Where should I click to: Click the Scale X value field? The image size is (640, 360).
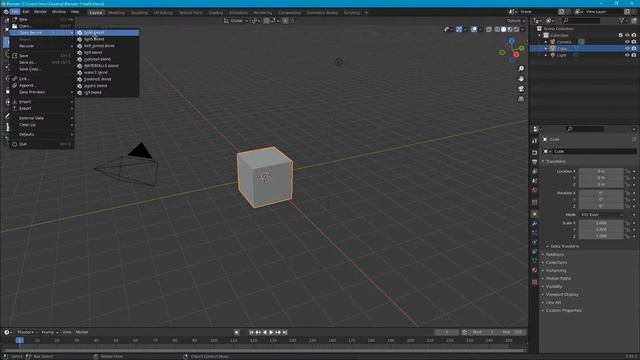[601, 223]
